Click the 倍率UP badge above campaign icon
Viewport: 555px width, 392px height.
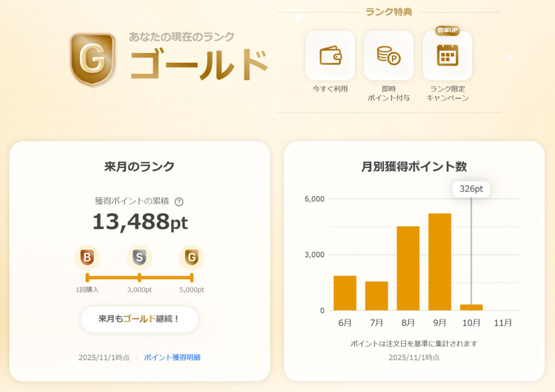[447, 31]
